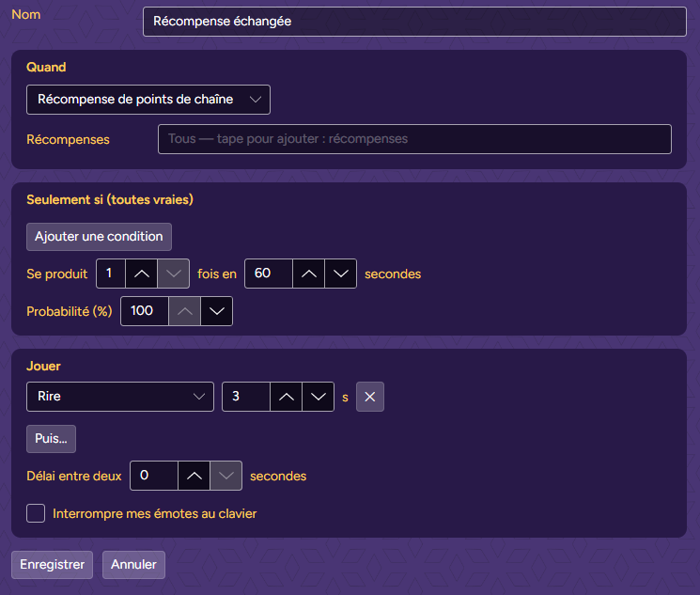Open the Rire emote dropdown

(x=120, y=397)
